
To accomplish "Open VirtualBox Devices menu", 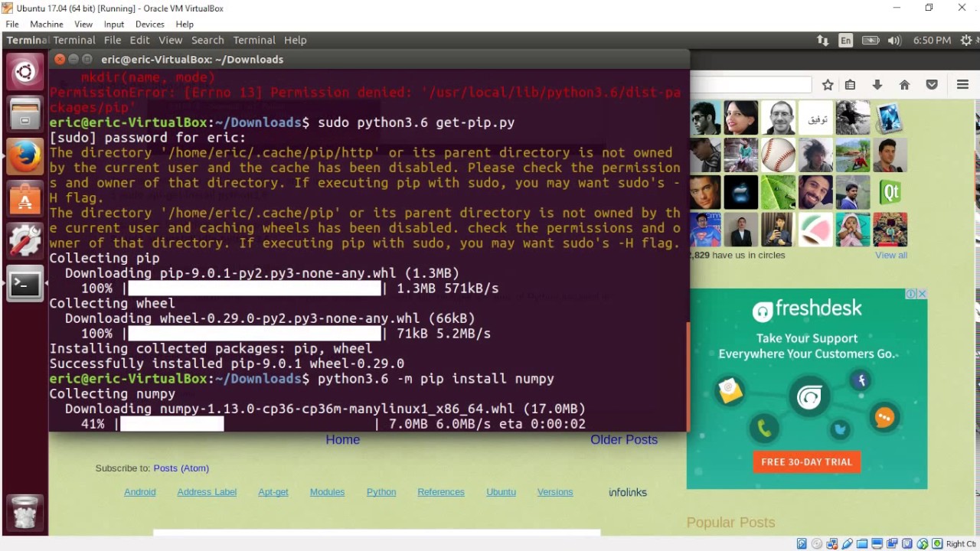I will (x=150, y=24).
